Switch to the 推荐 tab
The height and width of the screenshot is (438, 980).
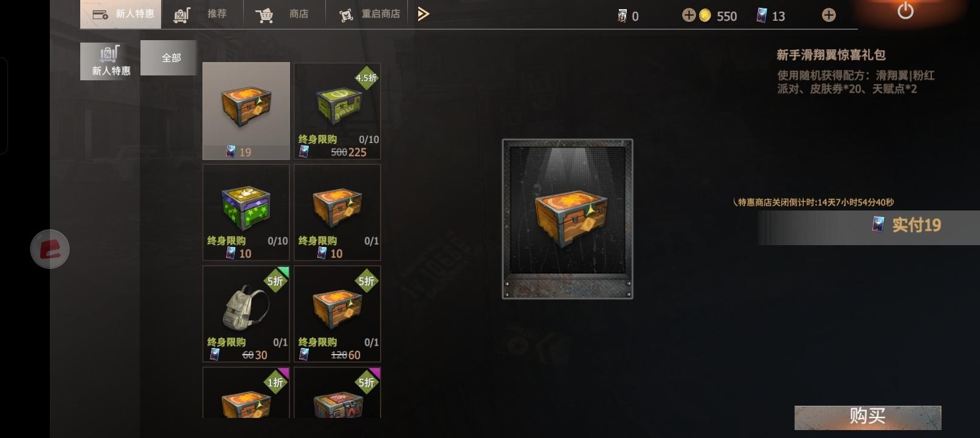(x=202, y=14)
